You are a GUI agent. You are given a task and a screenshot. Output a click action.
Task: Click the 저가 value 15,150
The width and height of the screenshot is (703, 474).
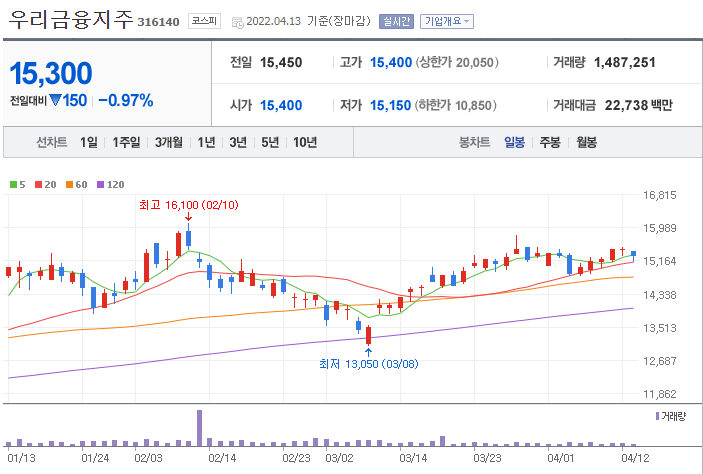tap(391, 105)
